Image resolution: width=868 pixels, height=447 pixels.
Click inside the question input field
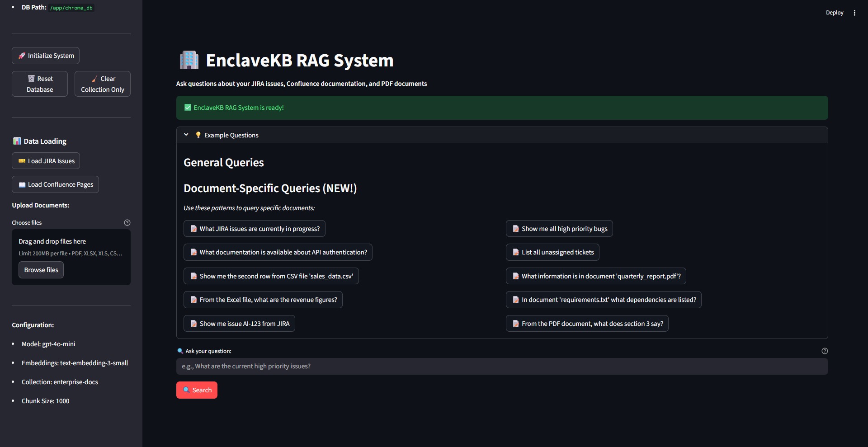502,366
